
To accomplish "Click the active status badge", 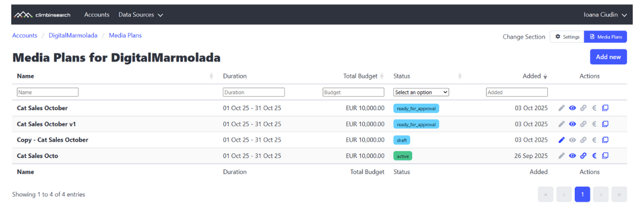I will 402,156.
